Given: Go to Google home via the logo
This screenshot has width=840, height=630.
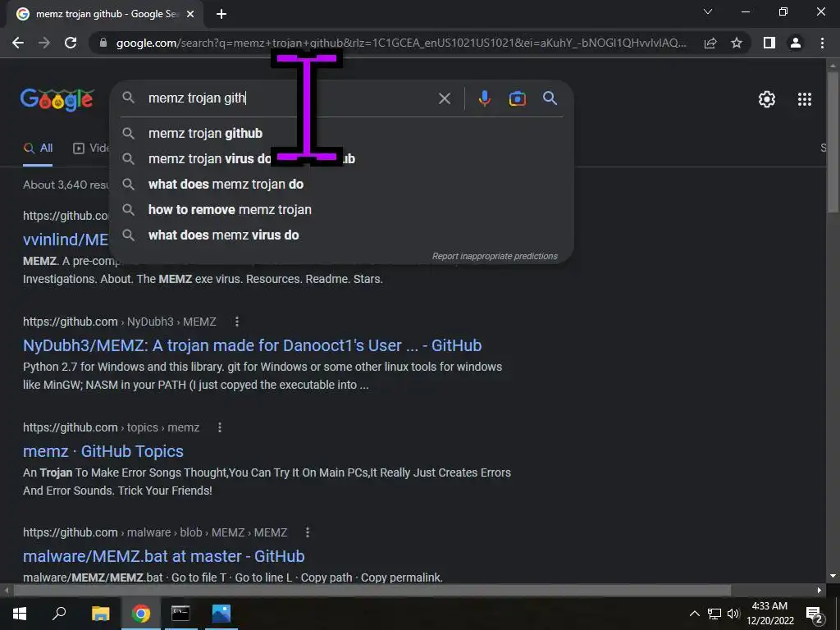Looking at the screenshot, I should pyautogui.click(x=57, y=99).
